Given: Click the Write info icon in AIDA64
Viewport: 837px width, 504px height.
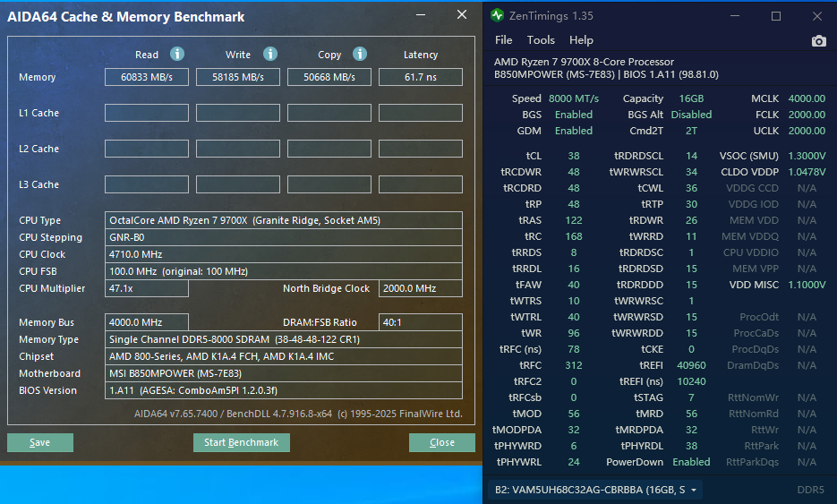Looking at the screenshot, I should [270, 54].
